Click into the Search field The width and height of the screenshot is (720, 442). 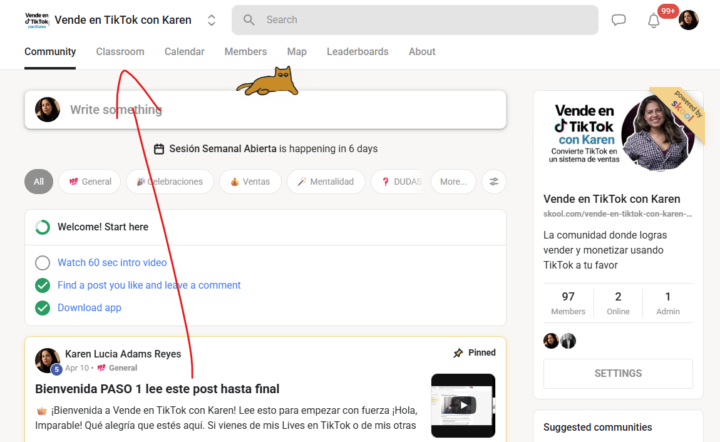[415, 20]
